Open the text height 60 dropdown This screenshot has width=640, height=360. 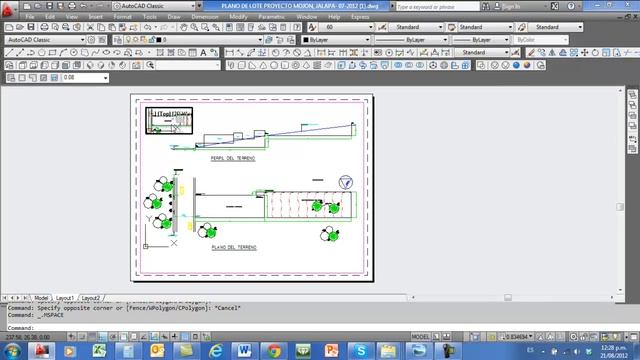coord(371,27)
